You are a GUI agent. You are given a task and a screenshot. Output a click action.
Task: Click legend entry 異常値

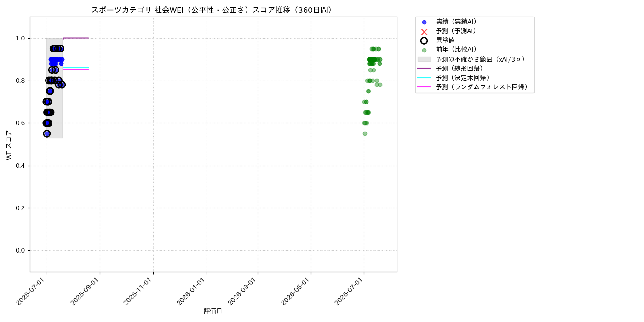(x=445, y=40)
